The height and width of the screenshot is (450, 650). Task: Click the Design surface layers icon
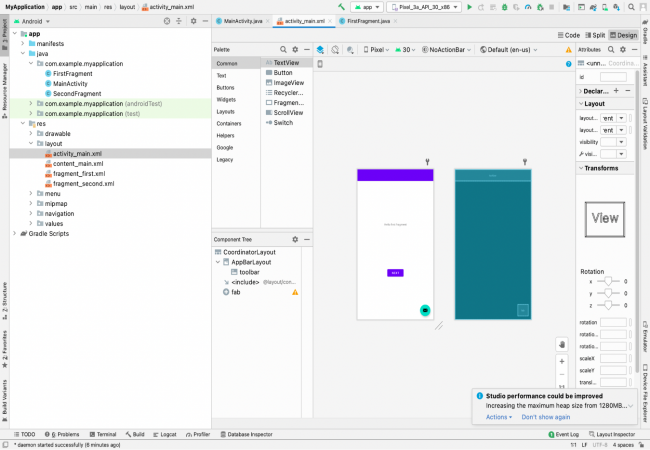coord(321,48)
